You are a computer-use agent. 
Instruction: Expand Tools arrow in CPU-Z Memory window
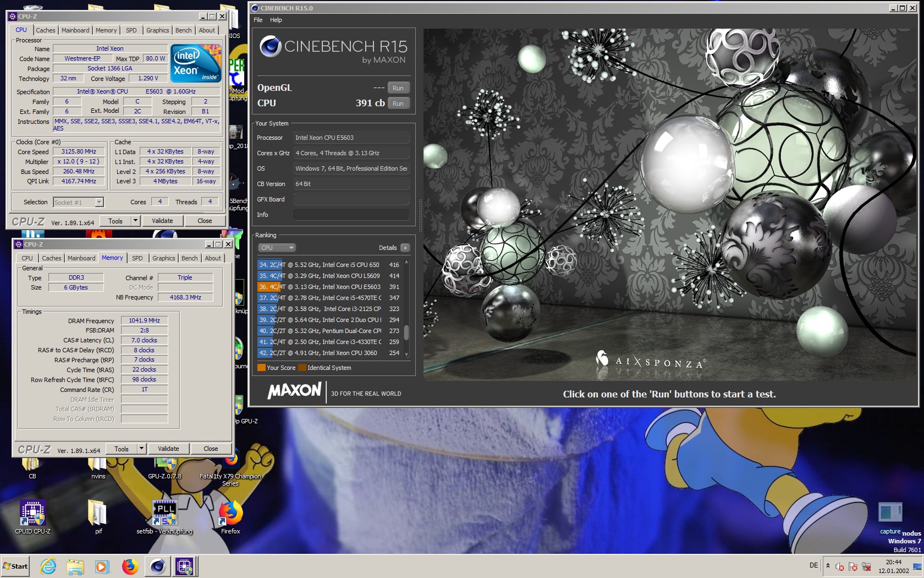tap(141, 449)
